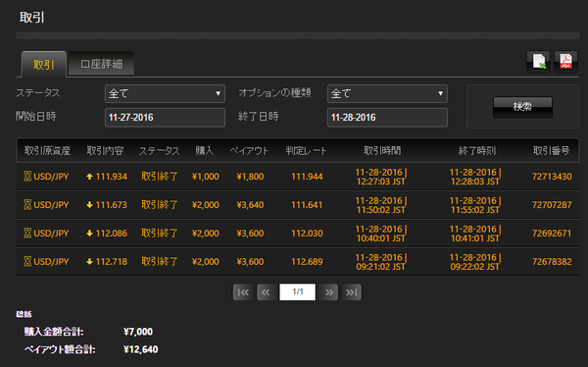The width and height of the screenshot is (588, 367).
Task: Open the ステータス dropdown
Action: click(x=165, y=93)
